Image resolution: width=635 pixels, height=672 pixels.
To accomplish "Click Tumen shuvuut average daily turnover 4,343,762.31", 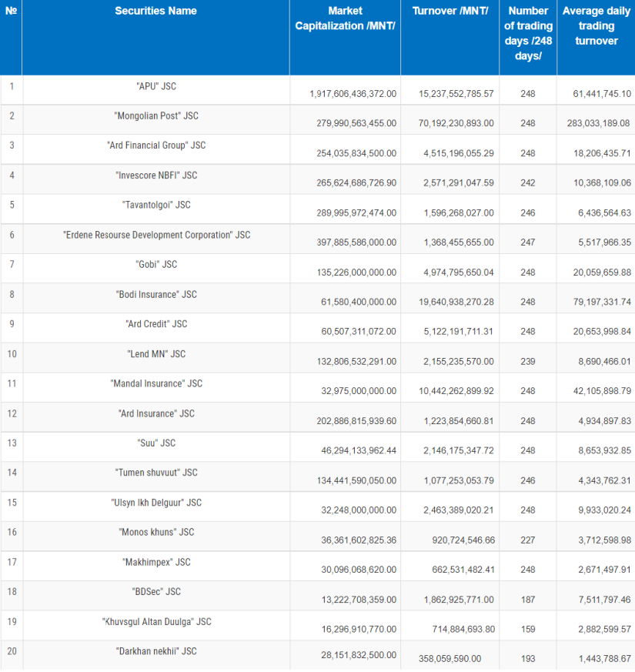I will 604,481.
